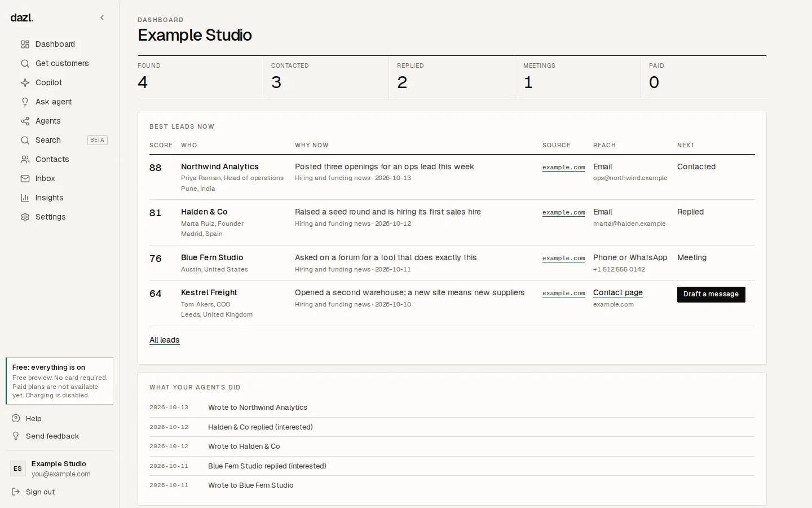Click the Dashboard grid icon
This screenshot has height=508, width=812.
[25, 44]
